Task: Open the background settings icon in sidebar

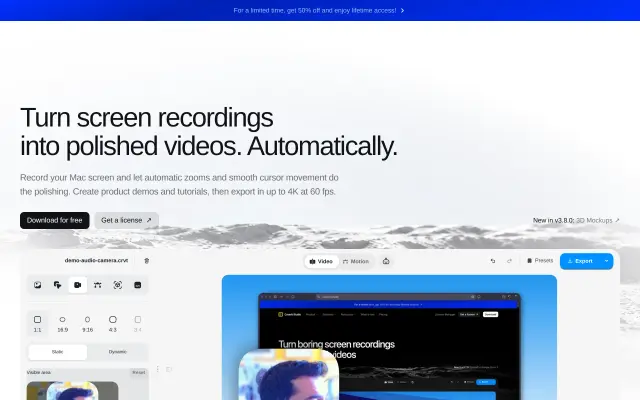Action: pyautogui.click(x=38, y=285)
